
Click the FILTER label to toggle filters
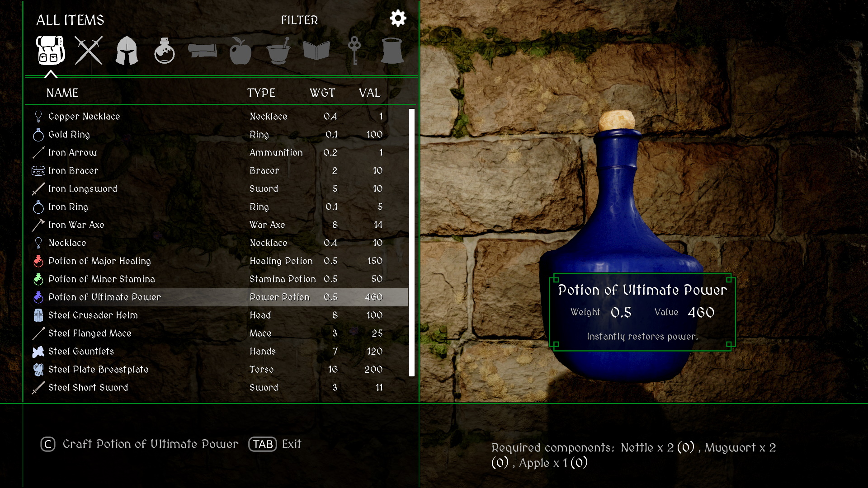point(300,20)
